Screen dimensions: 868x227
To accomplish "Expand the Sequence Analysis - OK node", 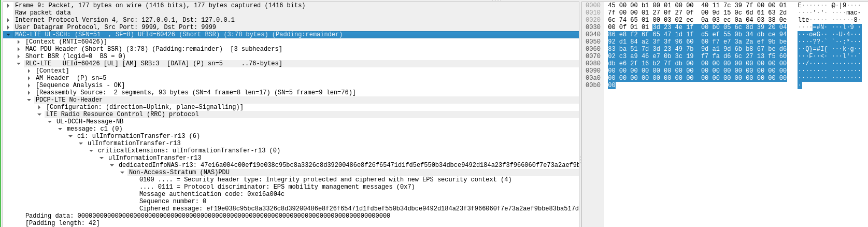I will click(29, 85).
